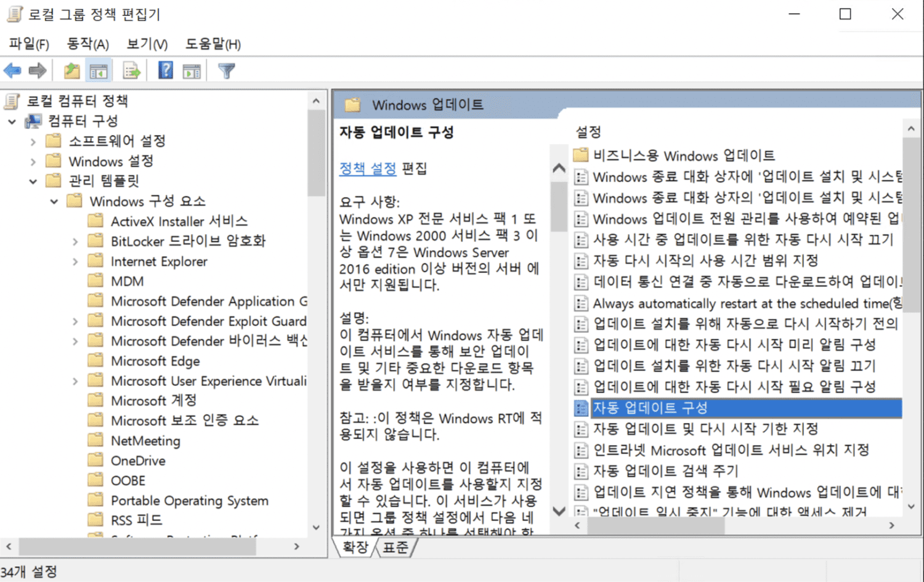Click the Up one level folder icon
The width and height of the screenshot is (924, 582).
coord(72,71)
